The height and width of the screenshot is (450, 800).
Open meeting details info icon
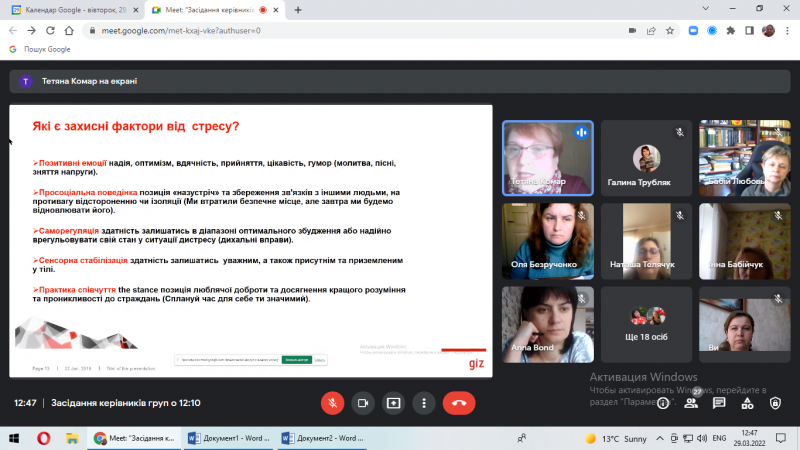pos(663,404)
